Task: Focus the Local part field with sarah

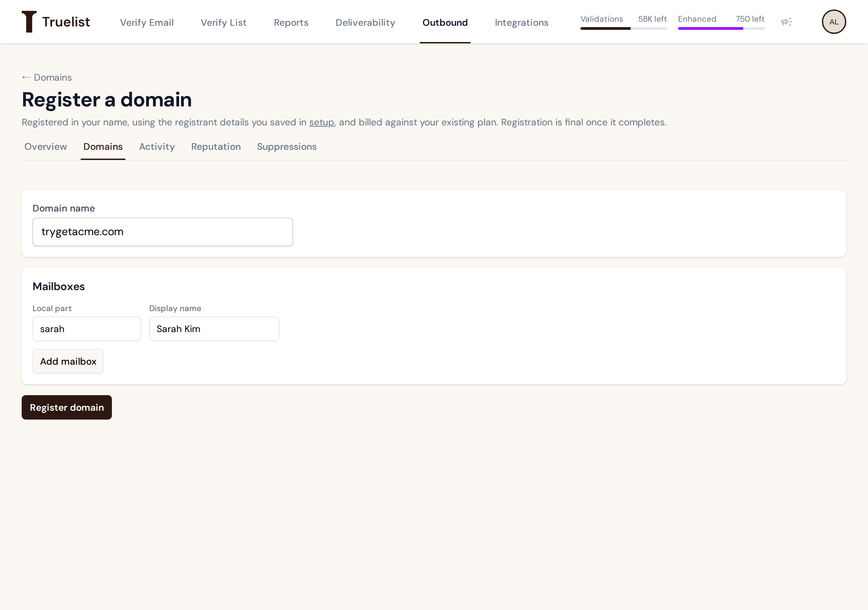Action: coord(86,329)
